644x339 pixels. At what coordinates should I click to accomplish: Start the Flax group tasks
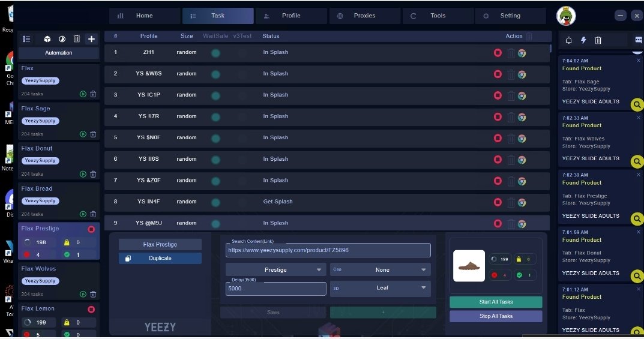pos(83,94)
